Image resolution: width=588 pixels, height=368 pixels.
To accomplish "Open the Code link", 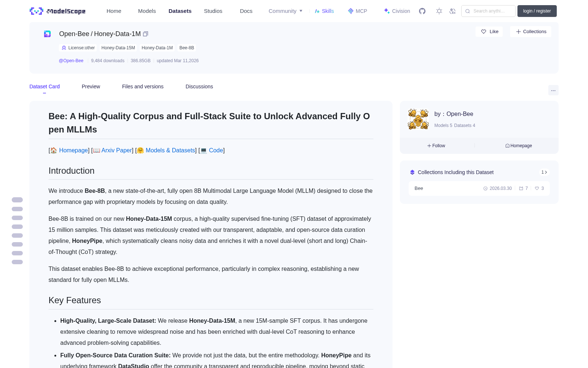I will (216, 150).
